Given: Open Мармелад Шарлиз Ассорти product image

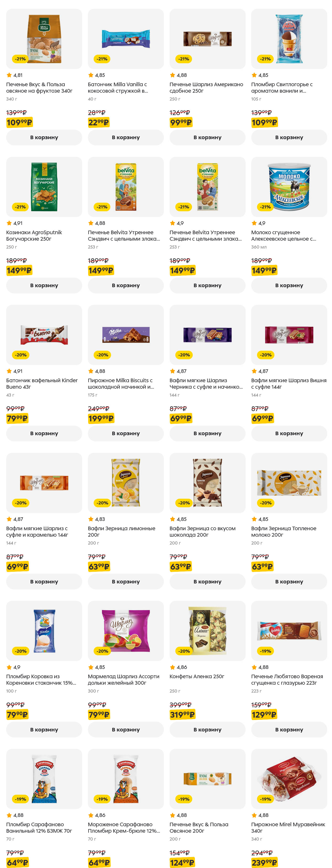Looking at the screenshot, I should (x=126, y=630).
